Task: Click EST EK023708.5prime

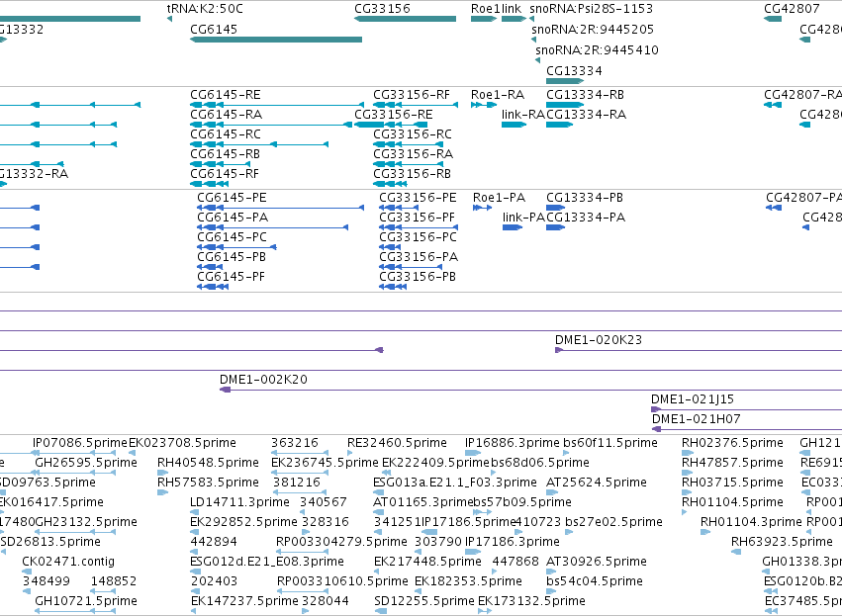Action: pyautogui.click(x=183, y=443)
